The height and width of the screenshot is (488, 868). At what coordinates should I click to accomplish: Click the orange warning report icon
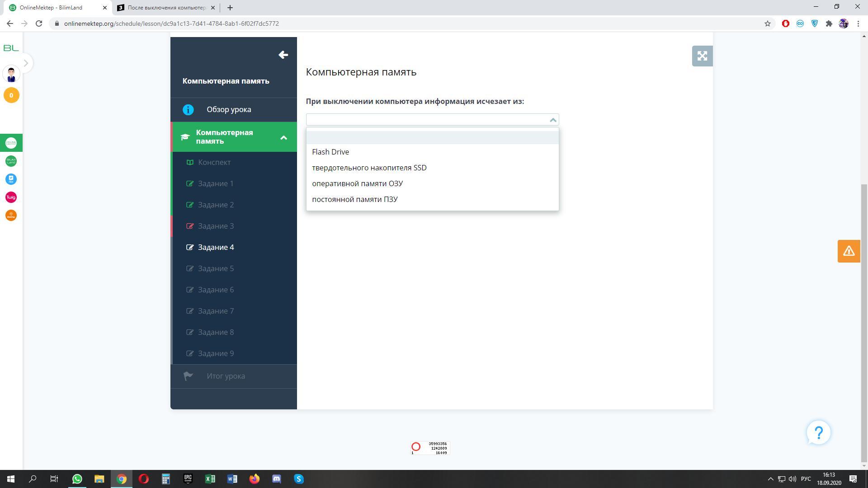(x=849, y=251)
